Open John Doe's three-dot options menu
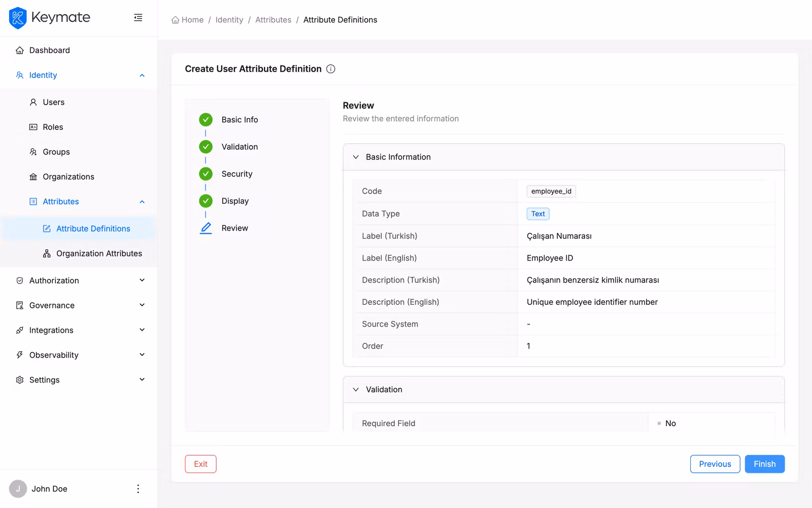The height and width of the screenshot is (508, 812). click(x=138, y=488)
